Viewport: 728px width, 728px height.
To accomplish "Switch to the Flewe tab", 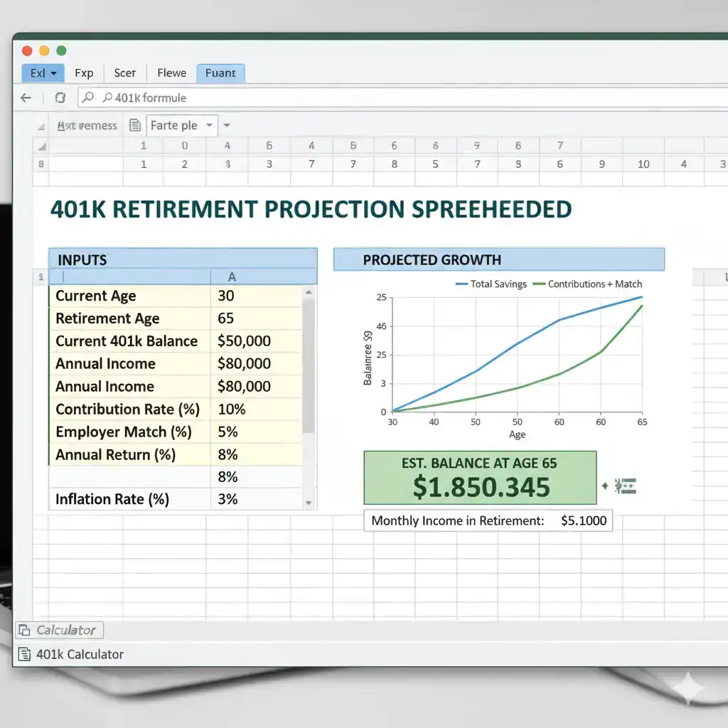I will coord(171,73).
